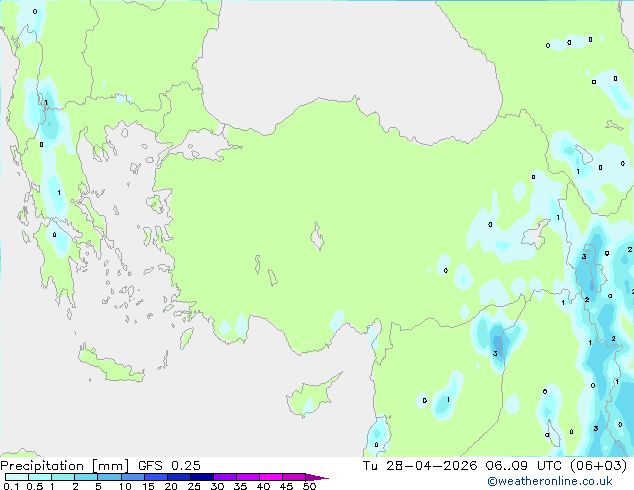Select the 40–45 mm magenta swatch
634x490 pixels.
click(271, 477)
